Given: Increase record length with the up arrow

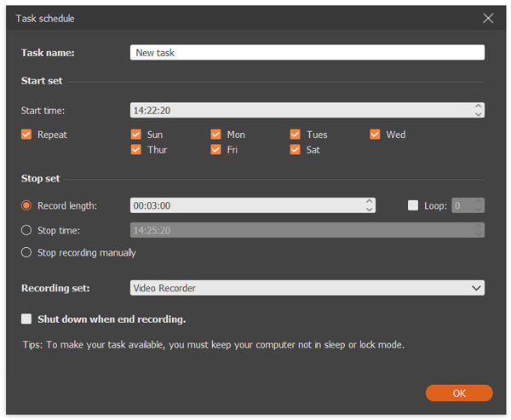Looking at the screenshot, I should 369,202.
